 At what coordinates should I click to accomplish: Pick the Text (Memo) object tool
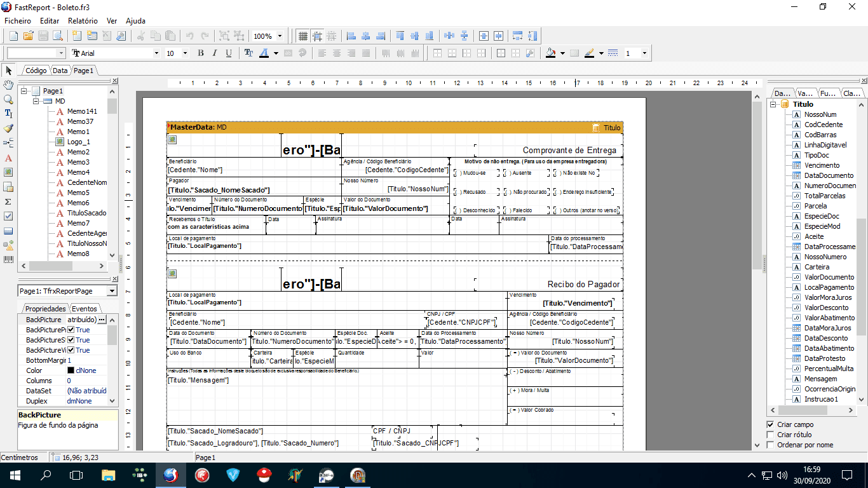pos(9,158)
